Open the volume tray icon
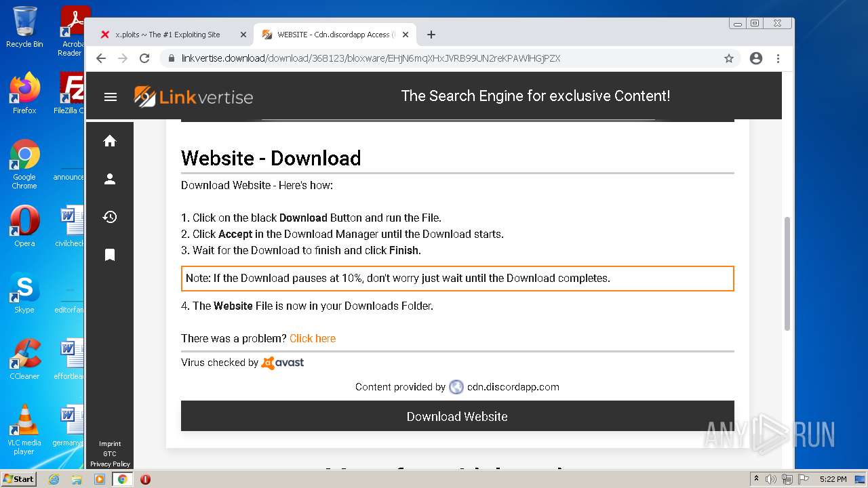 771,479
